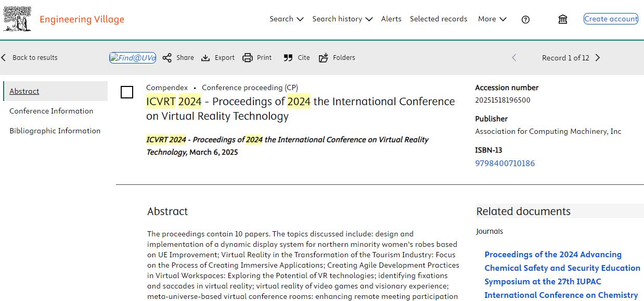Click the Share icon
Viewport: 644px width, 301px height.
coord(167,58)
